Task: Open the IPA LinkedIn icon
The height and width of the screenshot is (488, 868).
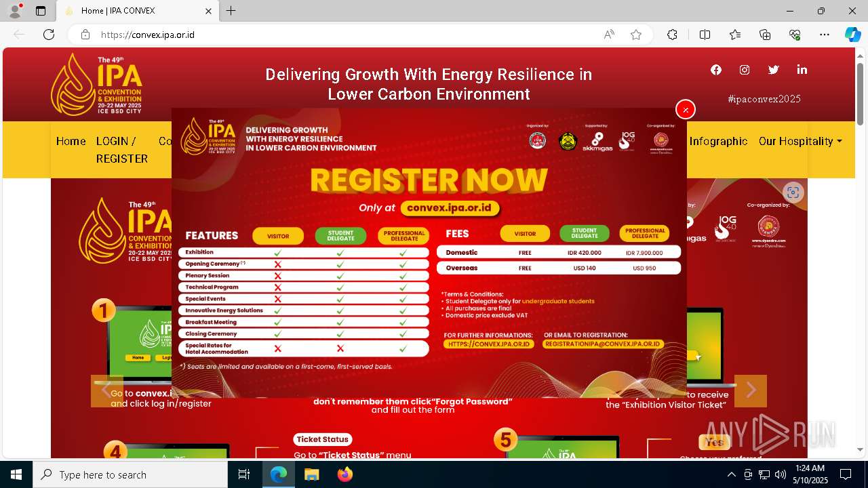Action: [802, 70]
